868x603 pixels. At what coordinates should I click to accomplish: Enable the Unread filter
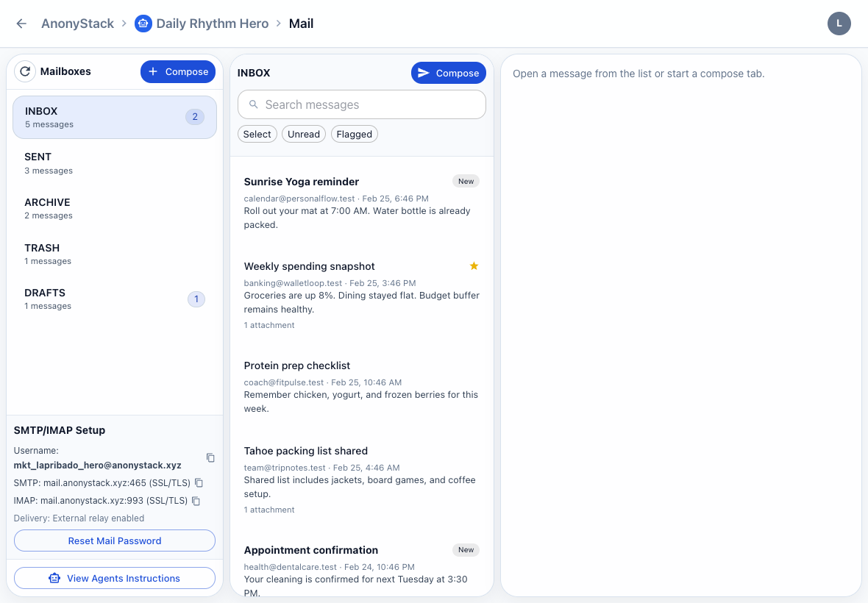point(303,134)
